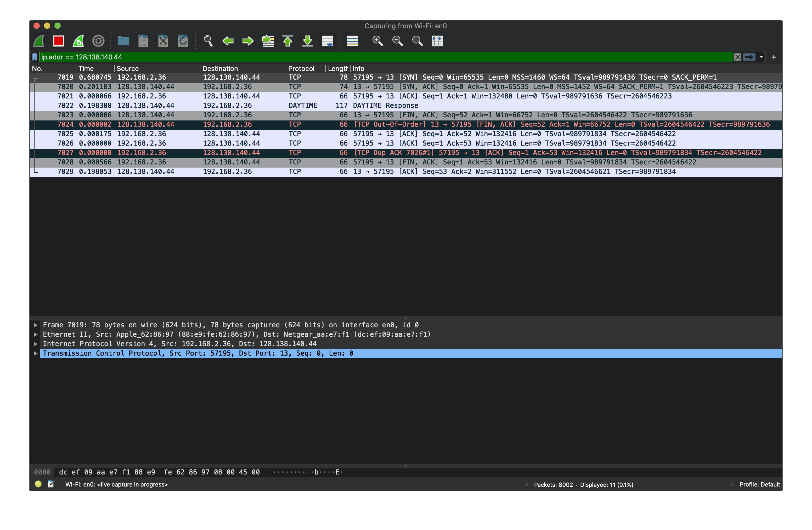Open the display filter history dropdown

tap(761, 57)
